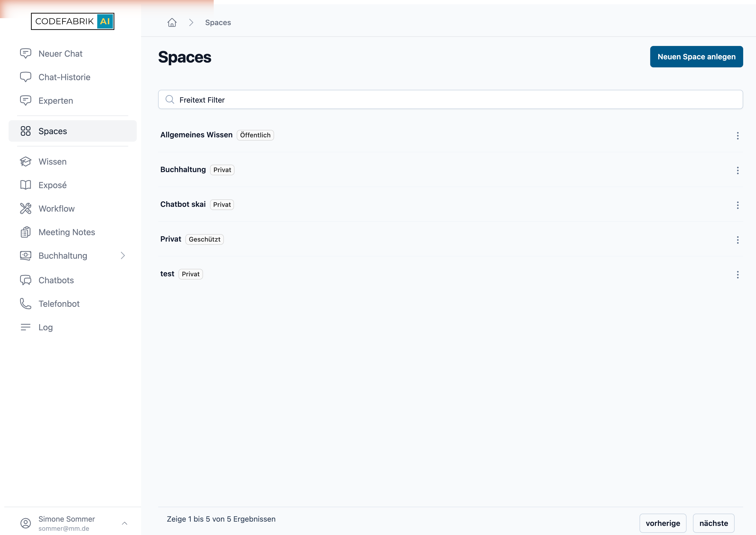Click the Wissen graduation cap icon
The image size is (756, 535).
[x=25, y=161]
